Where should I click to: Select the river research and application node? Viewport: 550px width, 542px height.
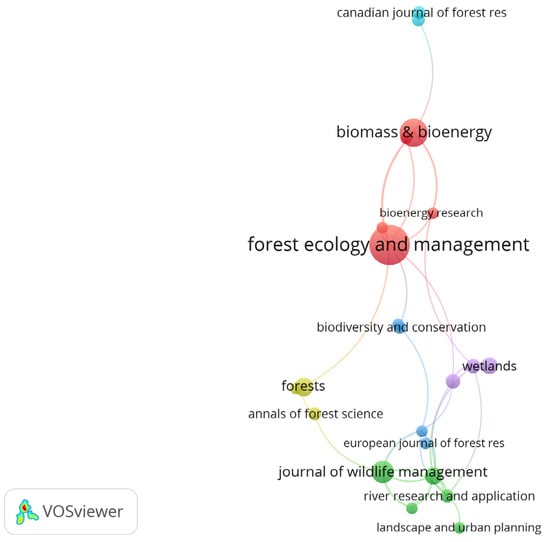[x=447, y=496]
